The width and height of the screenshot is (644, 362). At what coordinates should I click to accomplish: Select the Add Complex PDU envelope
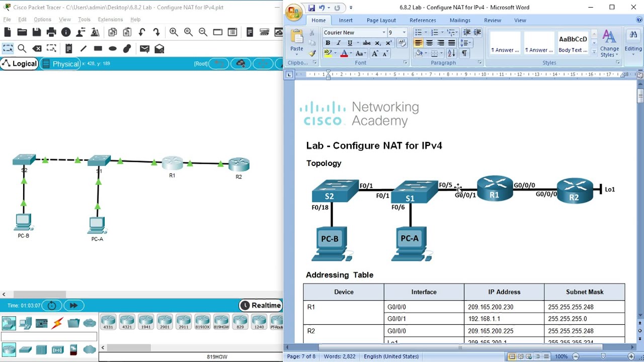tap(159, 49)
